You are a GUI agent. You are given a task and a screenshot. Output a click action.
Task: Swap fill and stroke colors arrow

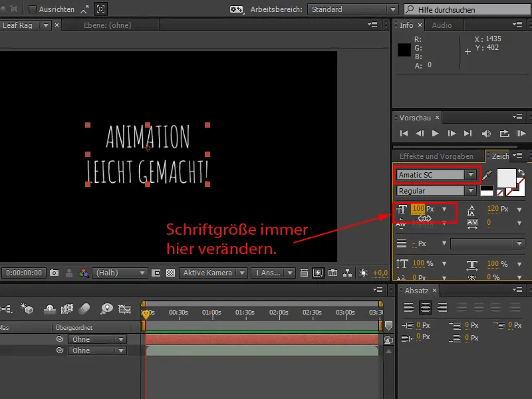coord(521,172)
